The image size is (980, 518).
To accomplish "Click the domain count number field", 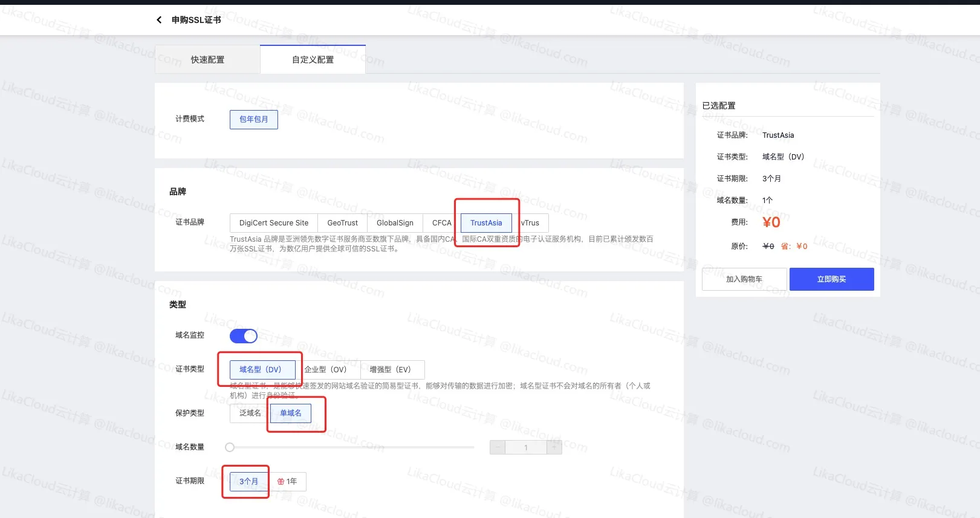I will pos(525,447).
